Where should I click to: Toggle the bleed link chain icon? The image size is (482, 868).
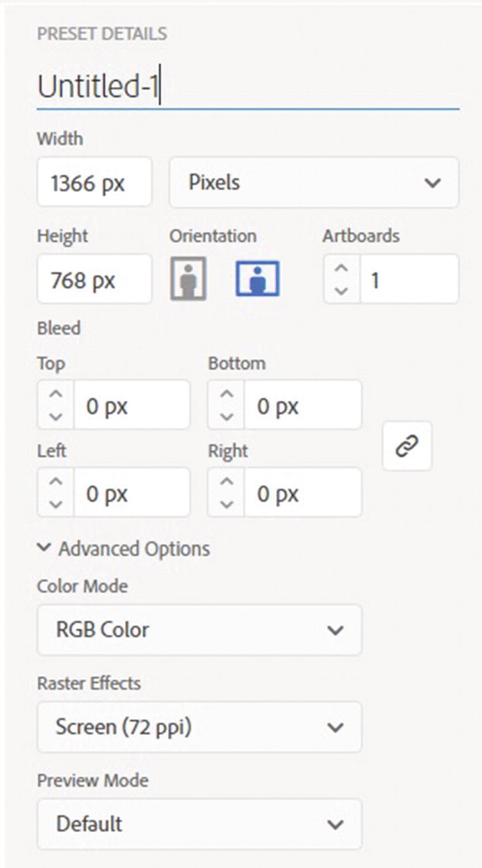[407, 446]
